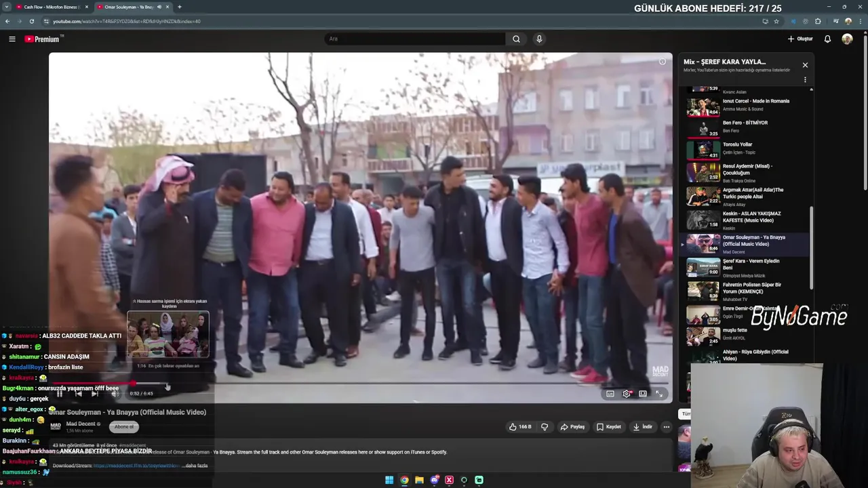Skip to previous video in player

pos(78,393)
